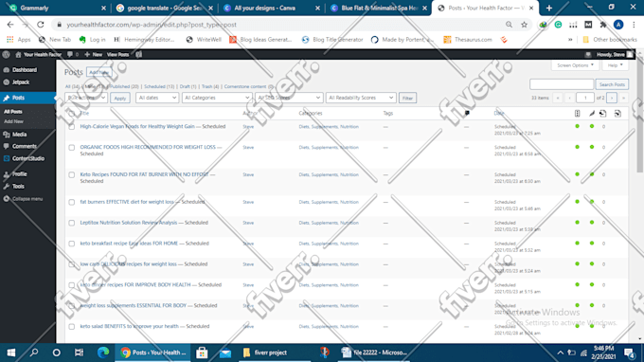The width and height of the screenshot is (644, 362).
Task: Open Chrome extensions puzzle icon
Action: [x=603, y=25]
